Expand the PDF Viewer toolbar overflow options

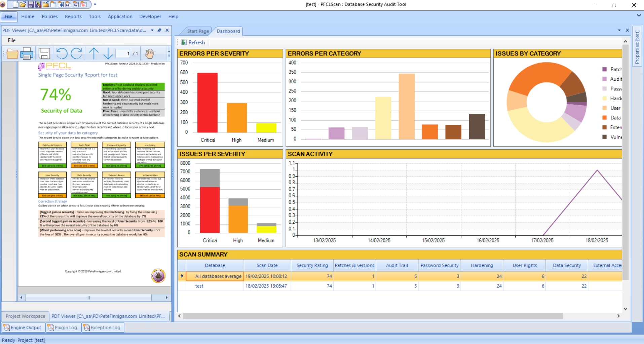(x=169, y=53)
